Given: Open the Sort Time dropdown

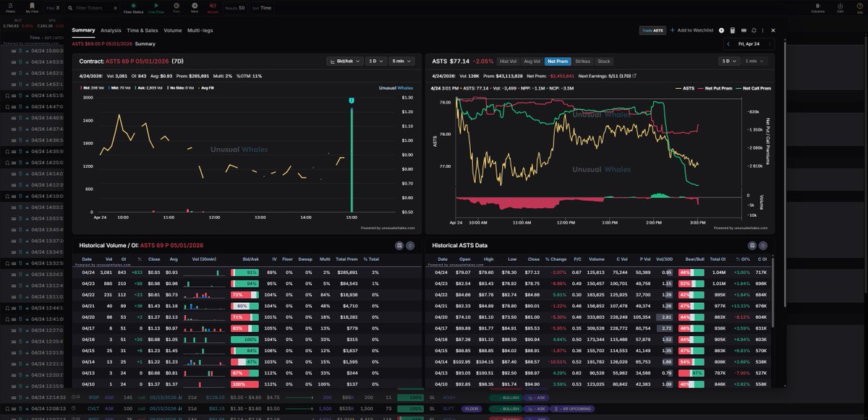Looking at the screenshot, I should click(x=262, y=8).
